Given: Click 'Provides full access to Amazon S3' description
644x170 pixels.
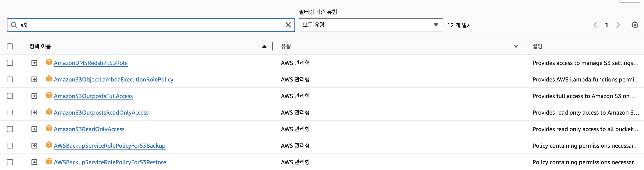Looking at the screenshot, I should point(584,96).
